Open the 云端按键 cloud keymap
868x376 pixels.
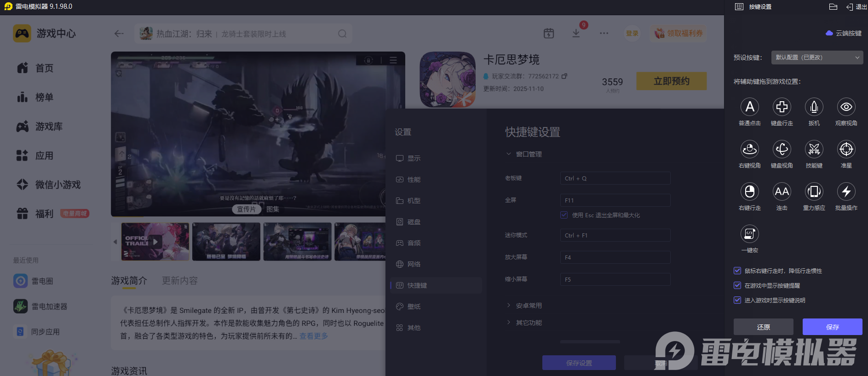click(844, 33)
